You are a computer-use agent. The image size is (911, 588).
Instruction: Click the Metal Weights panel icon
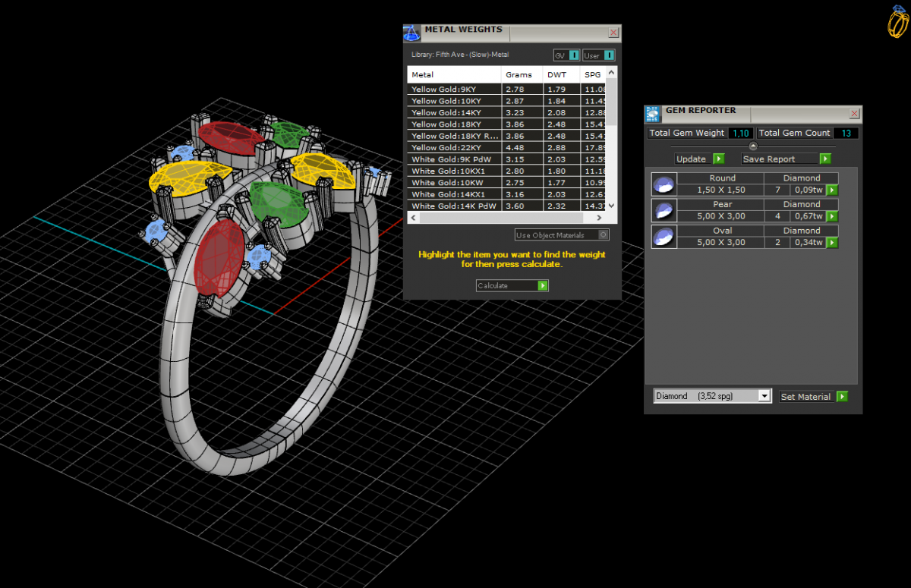[x=411, y=33]
